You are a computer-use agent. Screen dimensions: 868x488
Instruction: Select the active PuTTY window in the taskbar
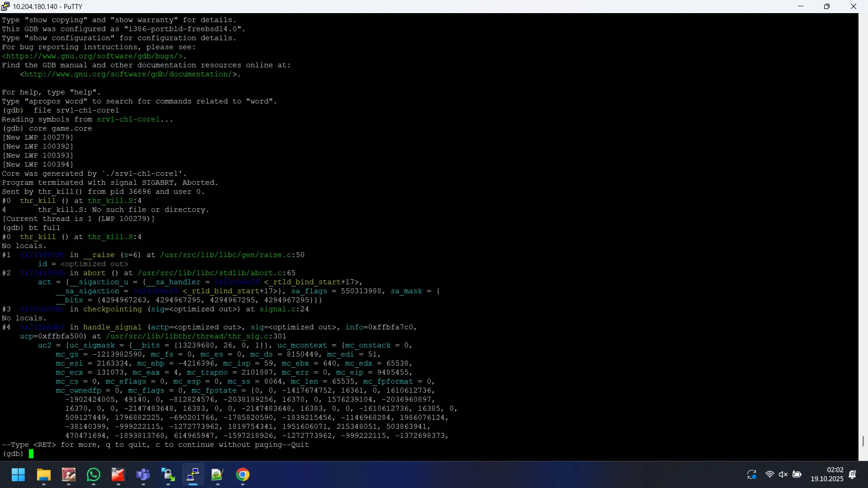coord(193,475)
